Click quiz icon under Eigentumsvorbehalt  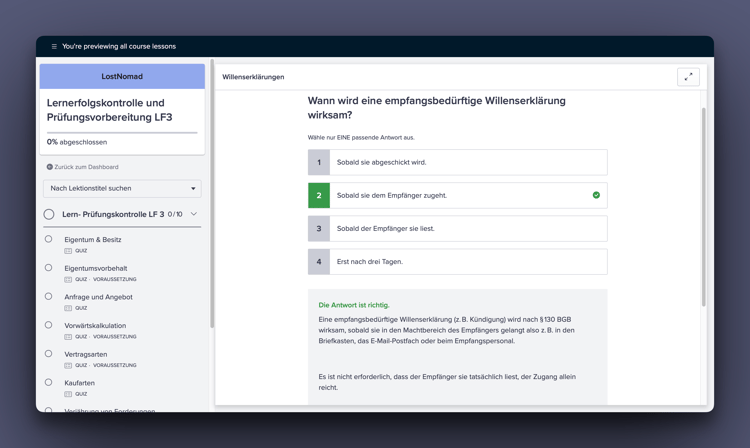click(68, 279)
